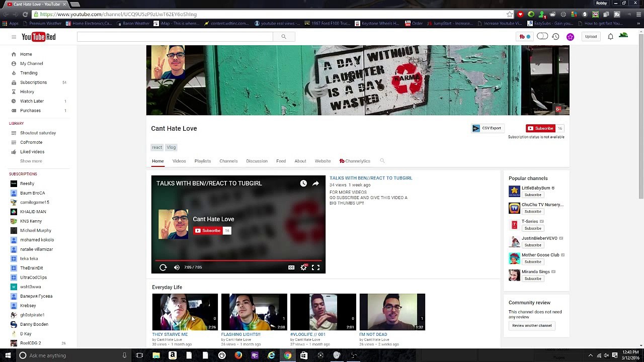644x362 pixels.
Task: Open I'M NOT DEAD video thumbnail
Action: 392,312
